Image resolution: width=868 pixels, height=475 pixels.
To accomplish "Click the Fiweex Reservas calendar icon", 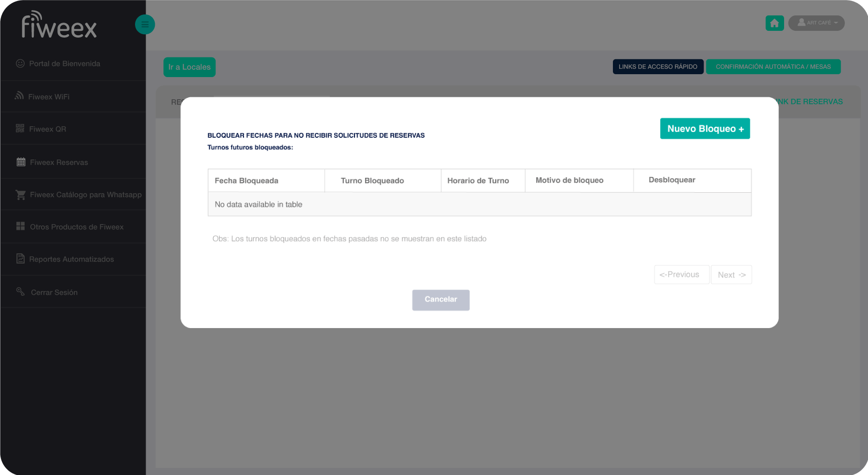I will coord(21,162).
